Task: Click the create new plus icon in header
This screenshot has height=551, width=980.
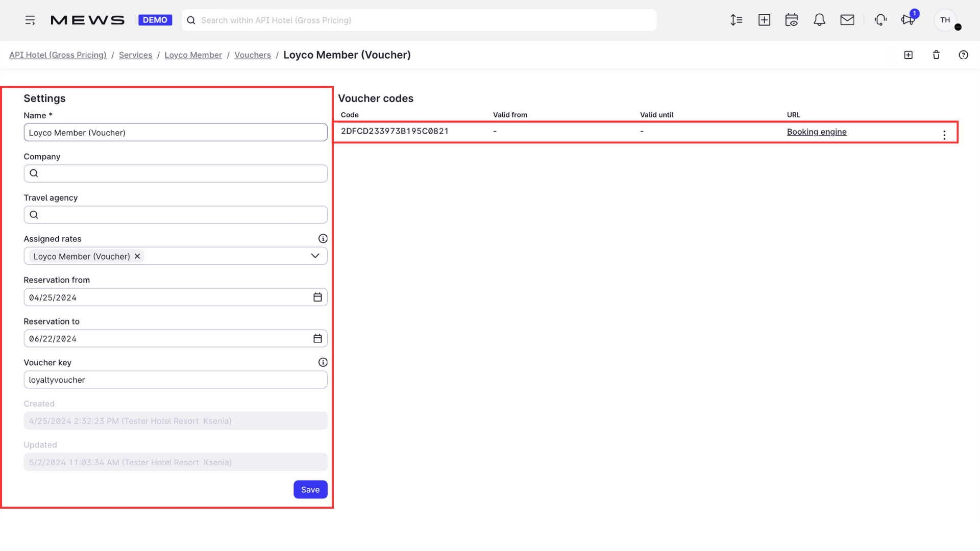Action: pos(764,20)
